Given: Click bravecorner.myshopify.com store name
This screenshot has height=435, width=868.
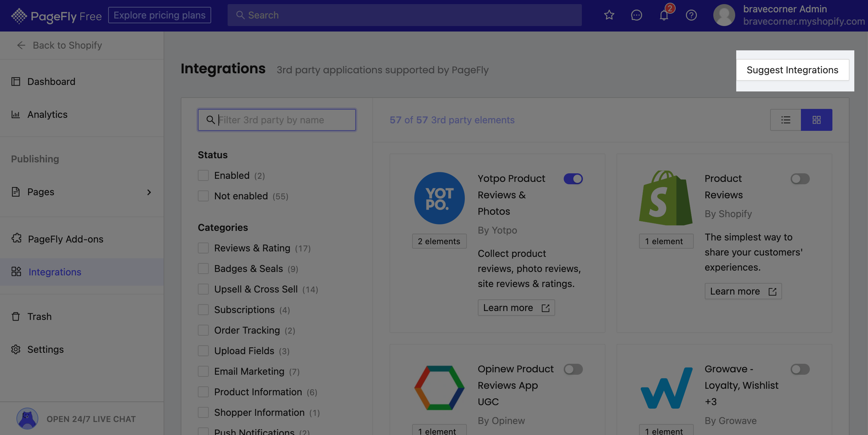Looking at the screenshot, I should 804,21.
